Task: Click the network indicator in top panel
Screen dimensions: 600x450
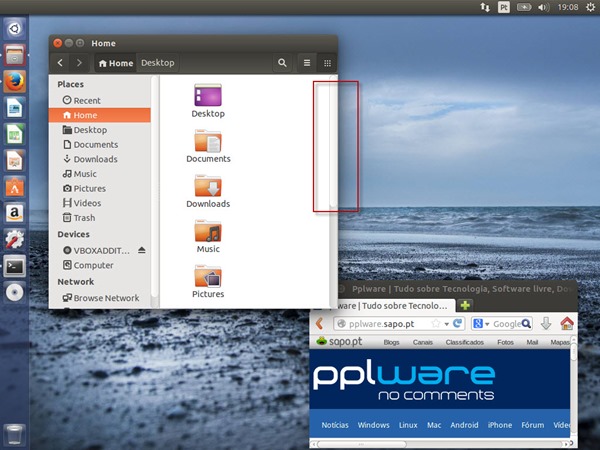Action: click(x=485, y=7)
